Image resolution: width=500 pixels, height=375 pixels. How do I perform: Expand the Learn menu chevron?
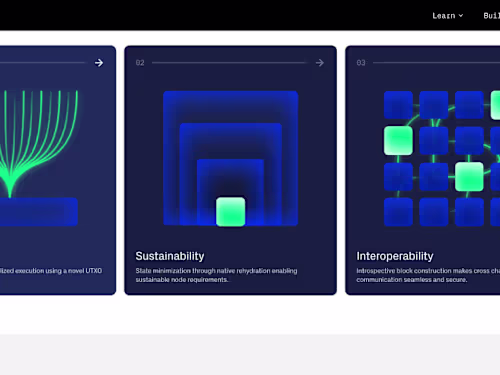(x=461, y=16)
